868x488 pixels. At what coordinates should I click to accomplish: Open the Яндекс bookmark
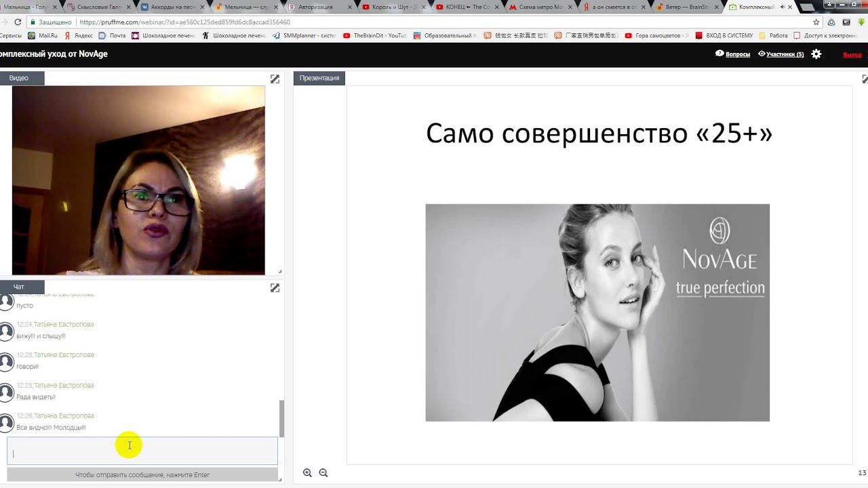point(79,35)
